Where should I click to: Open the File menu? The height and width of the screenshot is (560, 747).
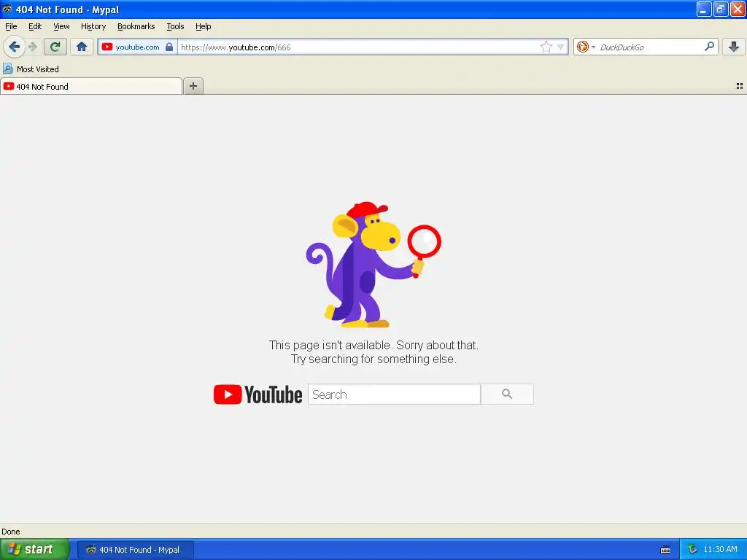(x=11, y=26)
